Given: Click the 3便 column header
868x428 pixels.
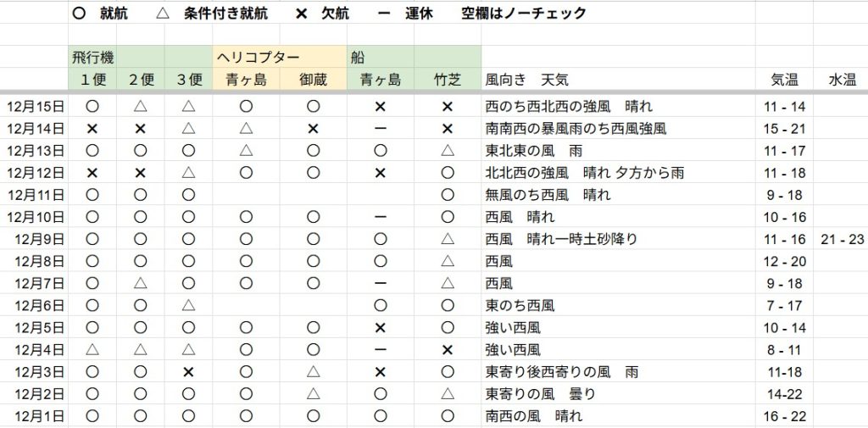Looking at the screenshot, I should point(188,80).
